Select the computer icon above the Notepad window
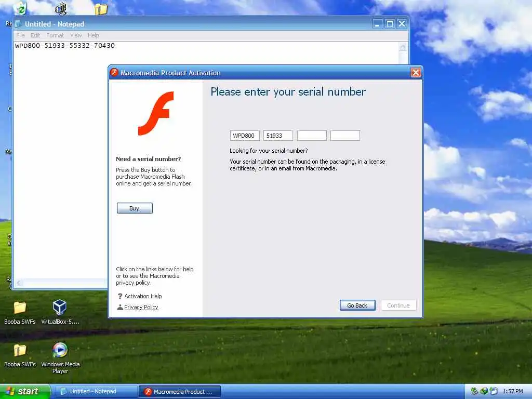 coord(61,8)
